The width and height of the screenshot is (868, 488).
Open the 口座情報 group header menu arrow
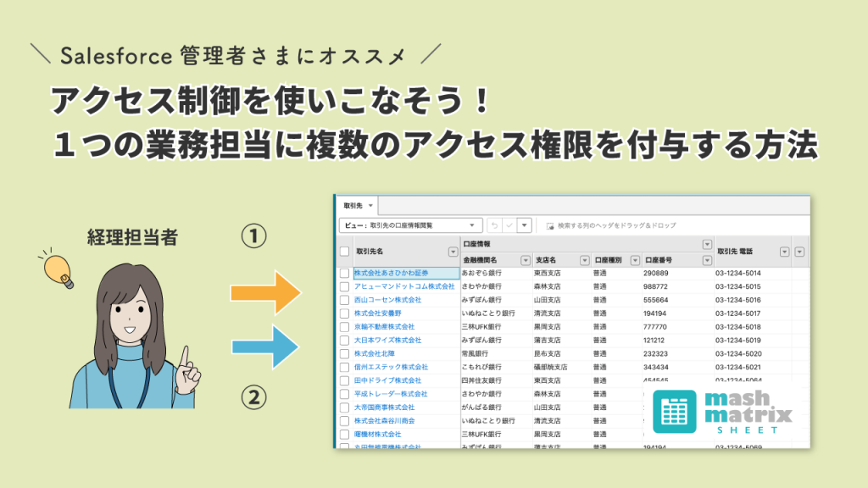(x=707, y=244)
